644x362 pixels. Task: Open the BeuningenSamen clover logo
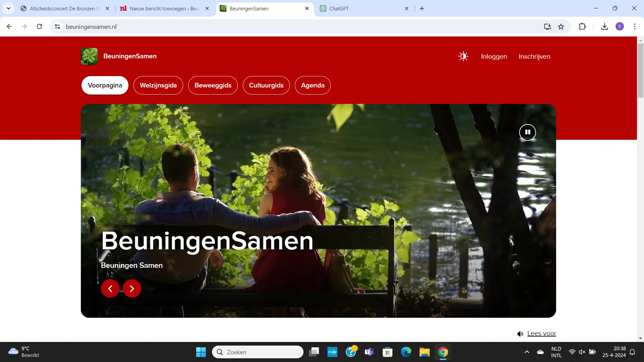pos(89,56)
